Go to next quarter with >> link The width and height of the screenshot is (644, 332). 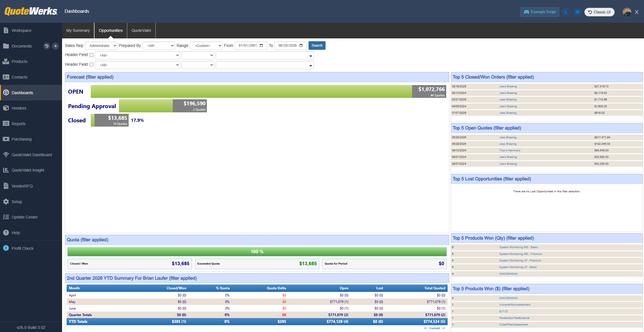444,328
